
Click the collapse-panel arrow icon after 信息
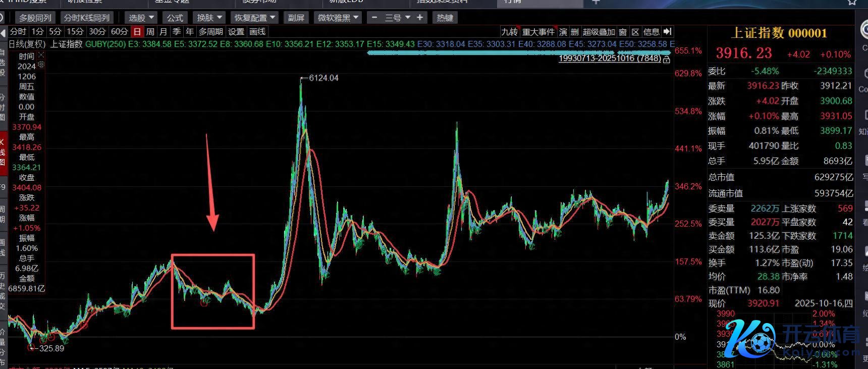[x=668, y=32]
